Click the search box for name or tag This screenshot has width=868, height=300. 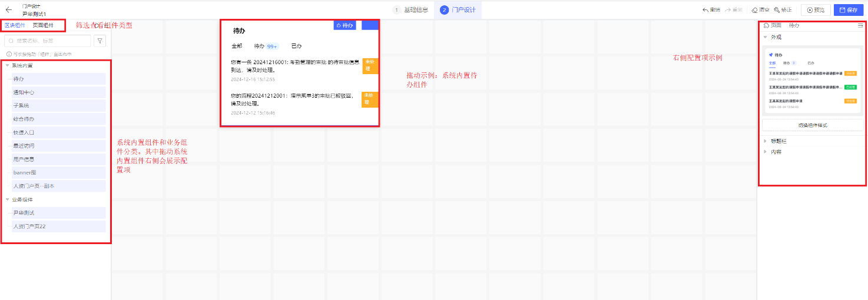pos(48,41)
